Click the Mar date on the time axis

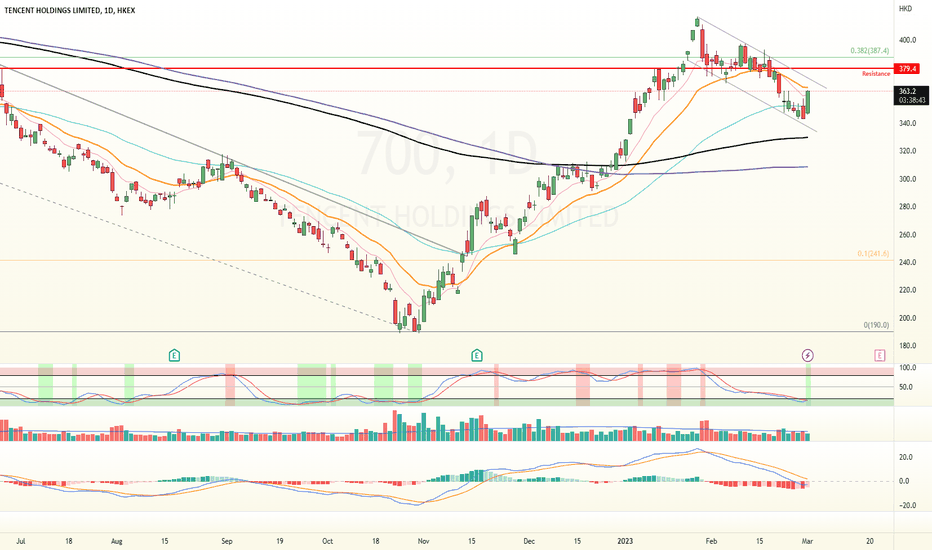[807, 542]
